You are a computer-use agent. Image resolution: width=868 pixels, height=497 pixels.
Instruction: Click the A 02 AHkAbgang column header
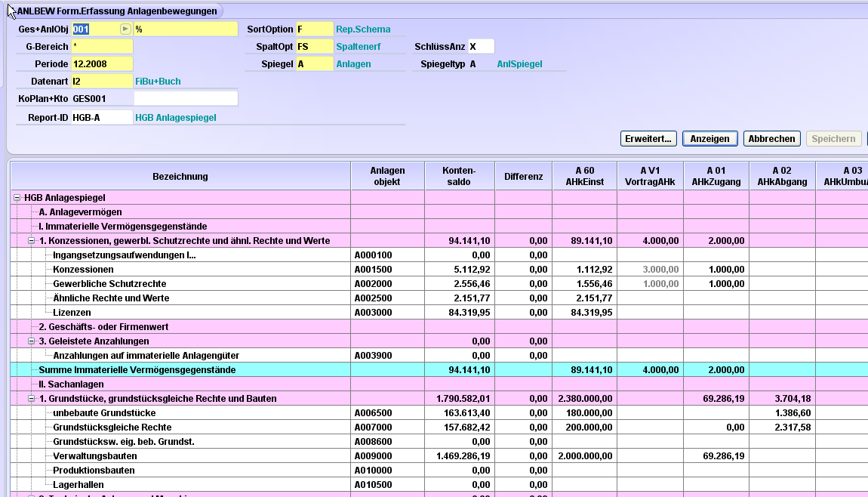[782, 176]
